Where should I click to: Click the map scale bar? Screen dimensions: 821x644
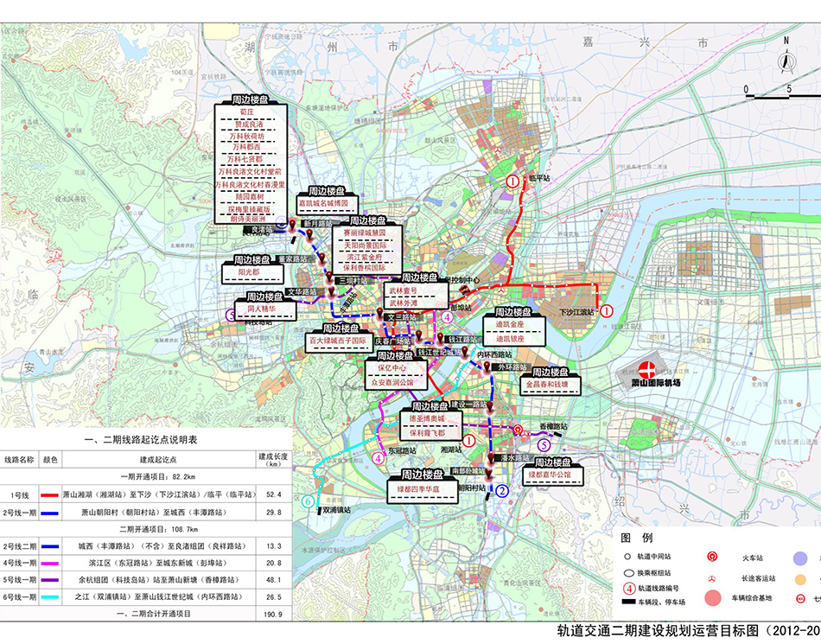click(x=783, y=96)
